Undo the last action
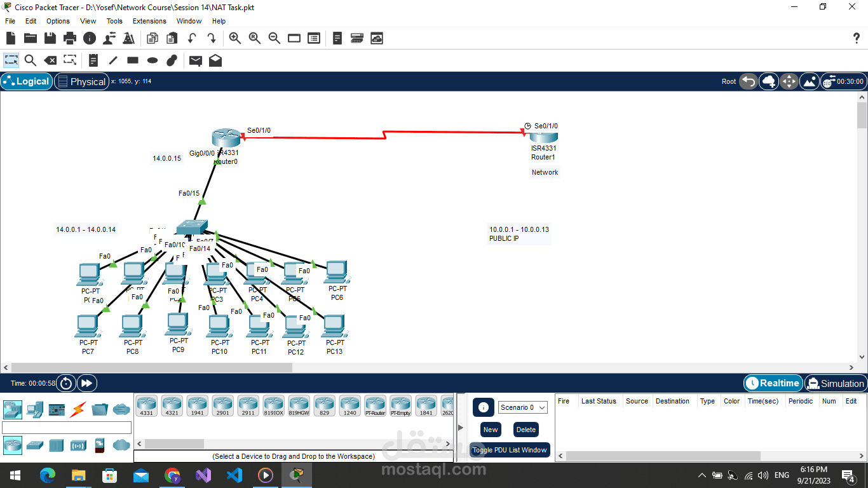 [x=192, y=39]
